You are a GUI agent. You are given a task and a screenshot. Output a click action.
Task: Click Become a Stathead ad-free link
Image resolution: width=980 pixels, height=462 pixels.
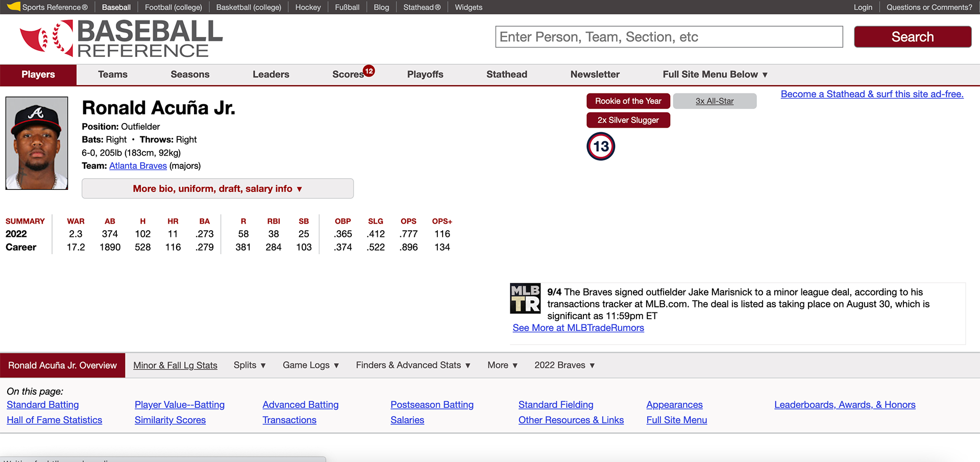tap(872, 94)
